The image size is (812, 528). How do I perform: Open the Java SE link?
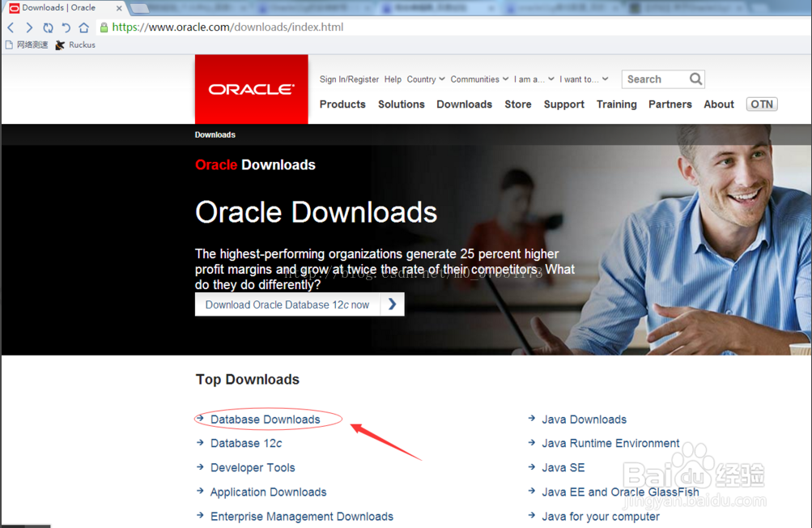pos(563,467)
